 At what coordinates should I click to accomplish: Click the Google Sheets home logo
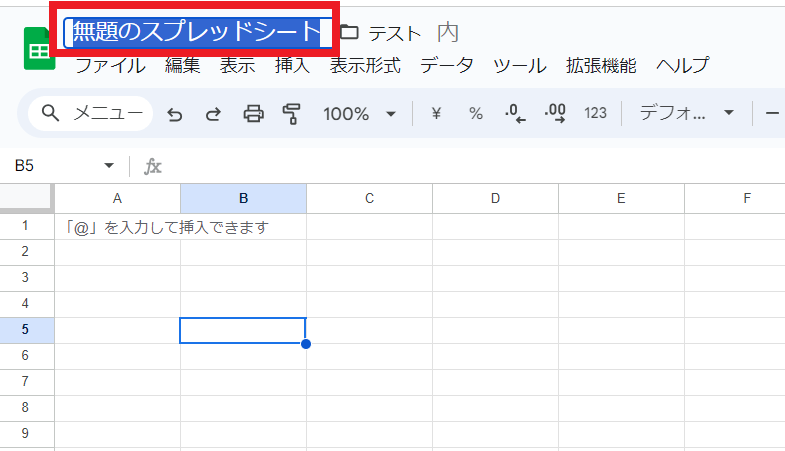click(40, 49)
